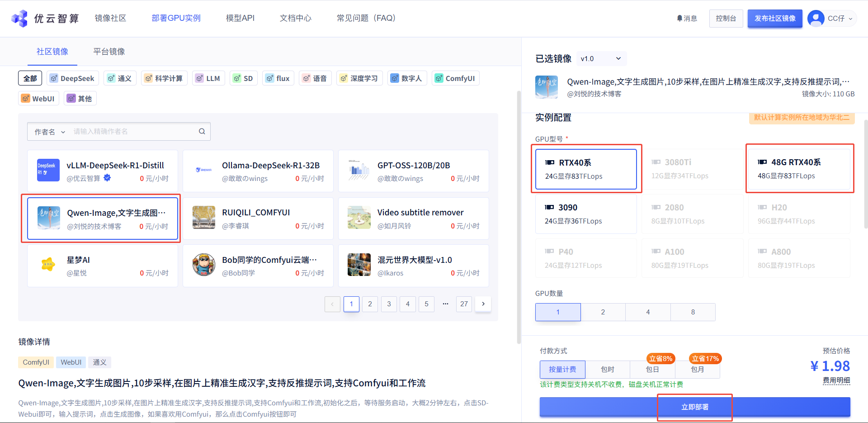The height and width of the screenshot is (423, 868).
Task: Select the Video subtitle remover card
Action: (414, 219)
